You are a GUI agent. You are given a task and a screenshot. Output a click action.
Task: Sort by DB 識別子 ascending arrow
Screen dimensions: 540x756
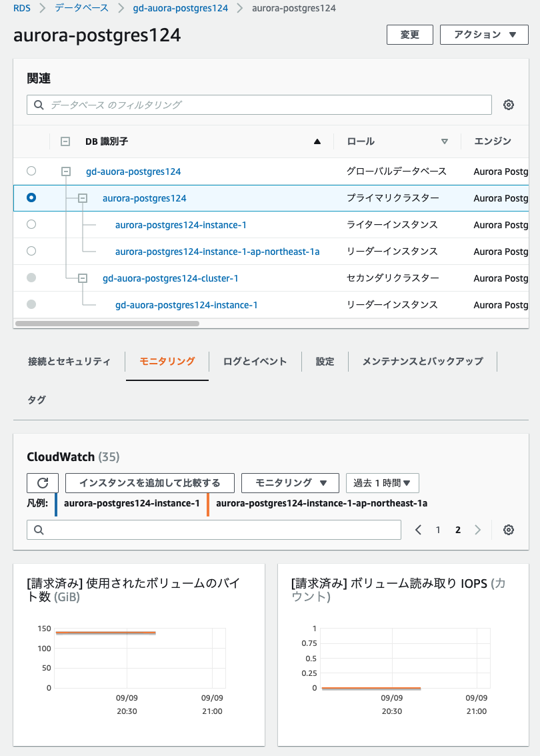(x=317, y=141)
